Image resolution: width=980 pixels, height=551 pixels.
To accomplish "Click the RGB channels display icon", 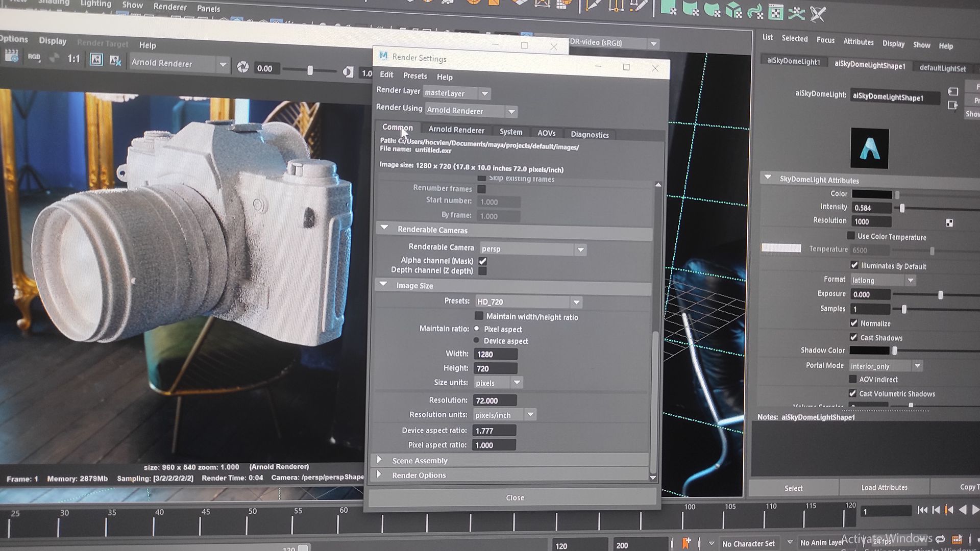I will coord(34,57).
